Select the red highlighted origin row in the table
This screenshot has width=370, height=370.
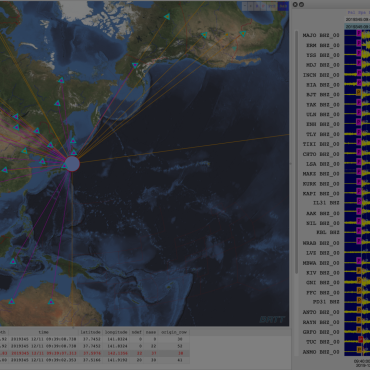tap(95, 353)
